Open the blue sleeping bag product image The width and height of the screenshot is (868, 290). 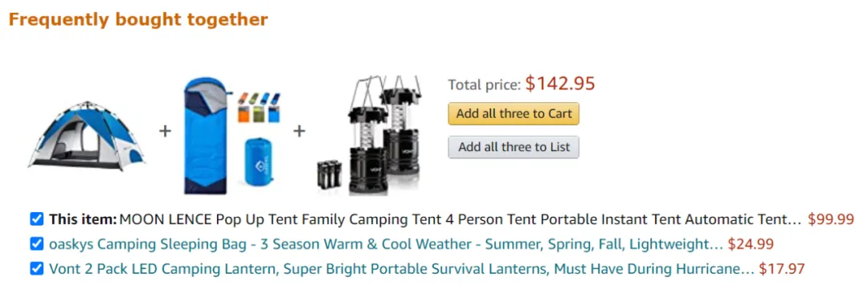click(x=232, y=136)
